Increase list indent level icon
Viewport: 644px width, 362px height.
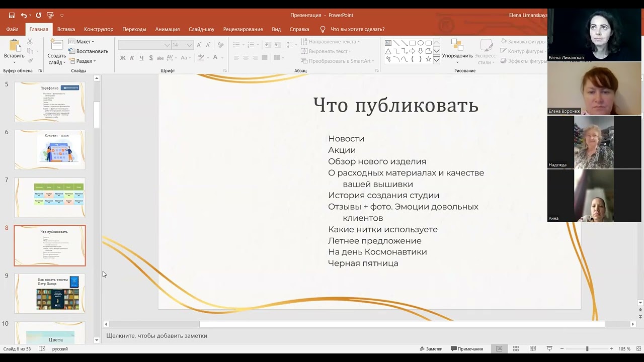pyautogui.click(x=278, y=45)
